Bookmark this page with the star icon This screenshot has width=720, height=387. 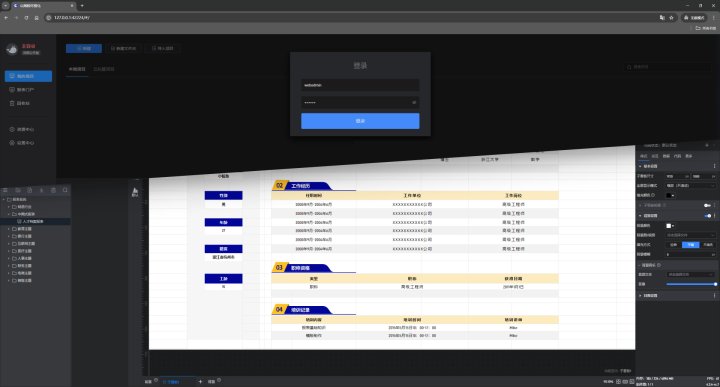671,17
